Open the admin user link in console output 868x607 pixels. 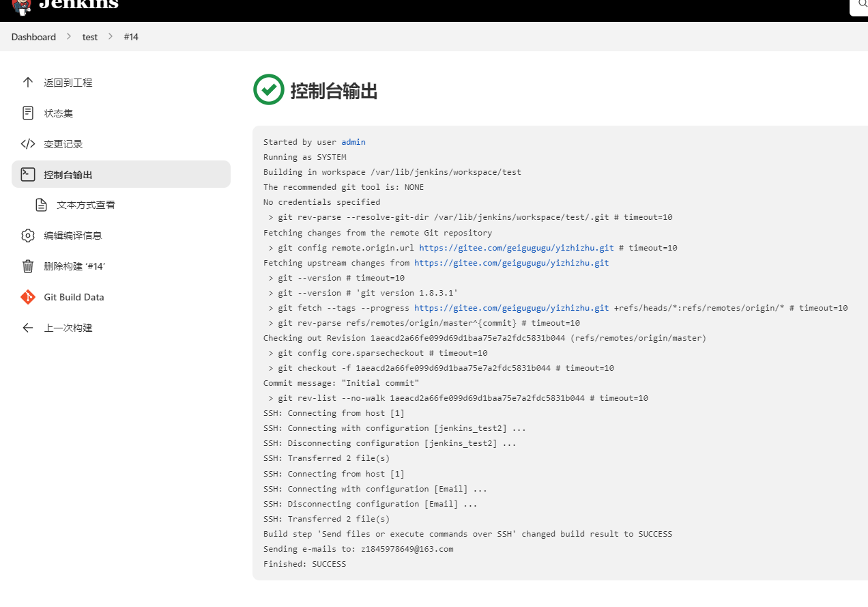[x=353, y=142]
